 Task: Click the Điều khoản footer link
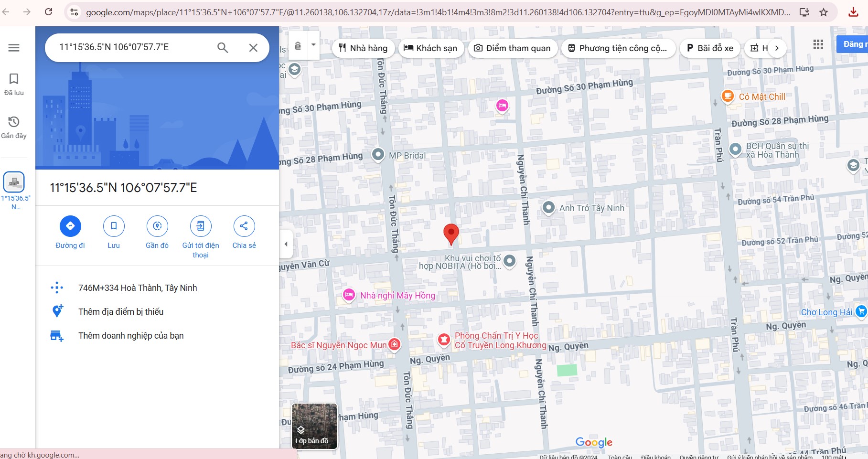pyautogui.click(x=656, y=457)
